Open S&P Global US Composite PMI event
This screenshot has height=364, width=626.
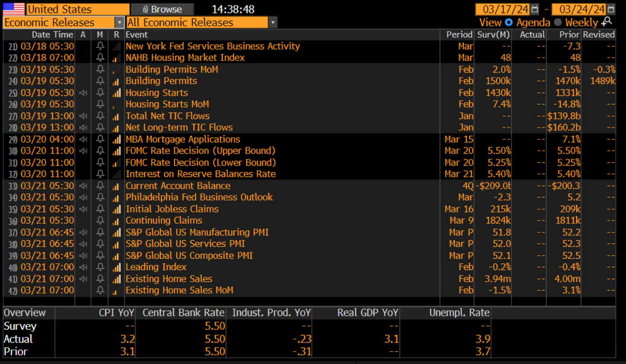click(x=189, y=256)
